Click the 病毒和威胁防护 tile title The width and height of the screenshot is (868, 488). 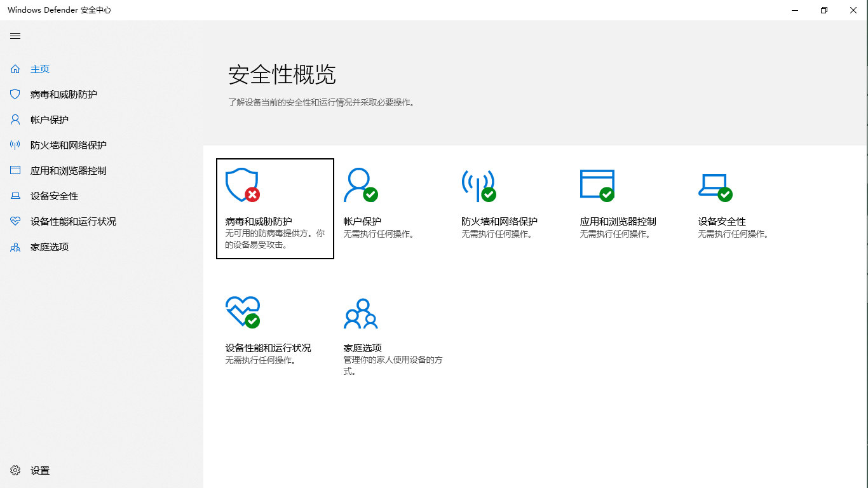tap(259, 221)
